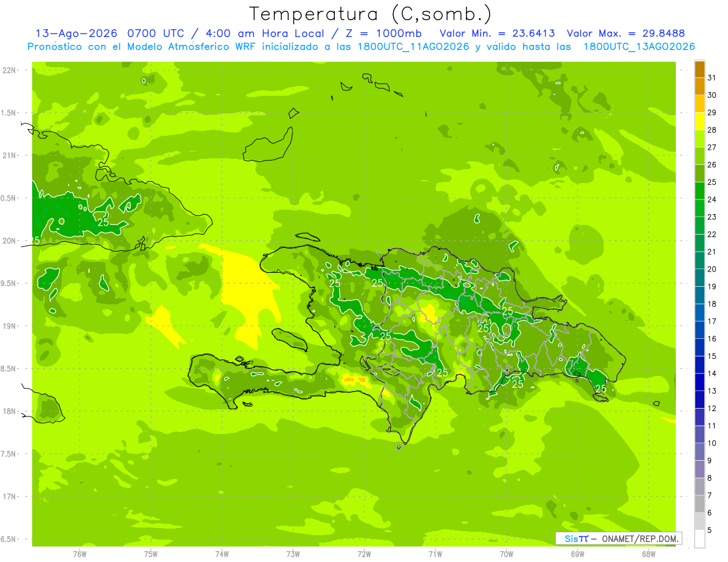Click the colorbar swatch between 26 and 27
Viewport: 728px width, 562px height.
click(x=699, y=156)
